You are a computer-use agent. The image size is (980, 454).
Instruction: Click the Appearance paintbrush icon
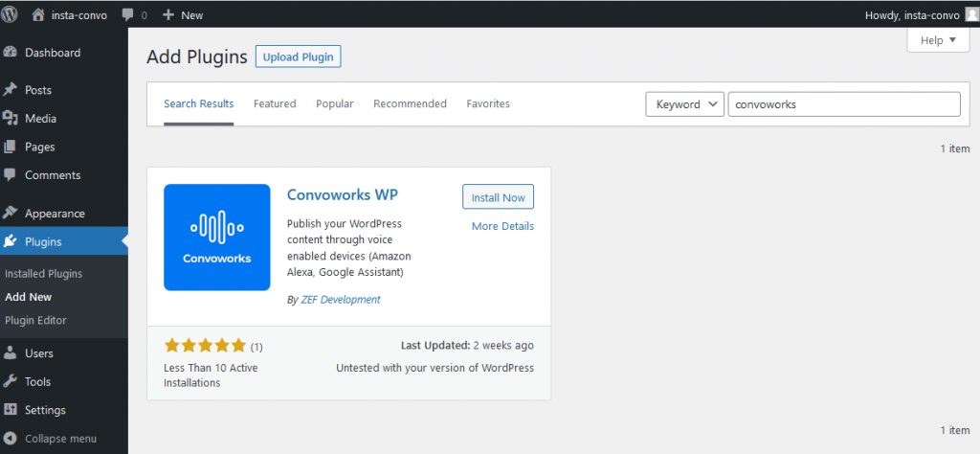pyautogui.click(x=10, y=214)
